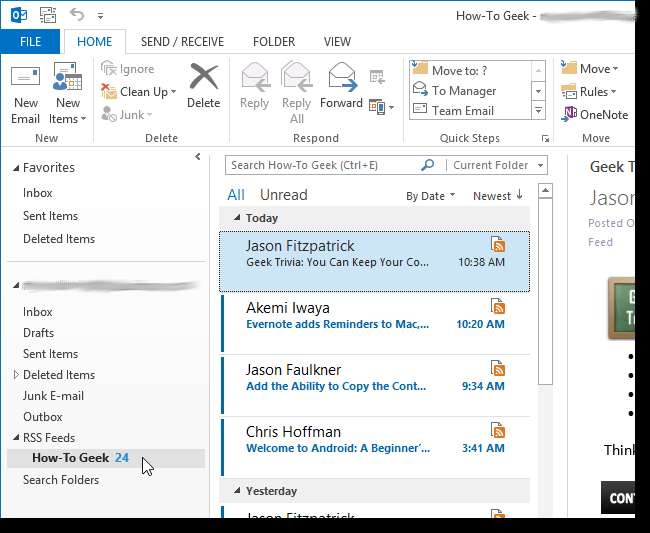This screenshot has height=533, width=650.
Task: Collapse the RSS Feeds folder
Action: pyautogui.click(x=16, y=438)
